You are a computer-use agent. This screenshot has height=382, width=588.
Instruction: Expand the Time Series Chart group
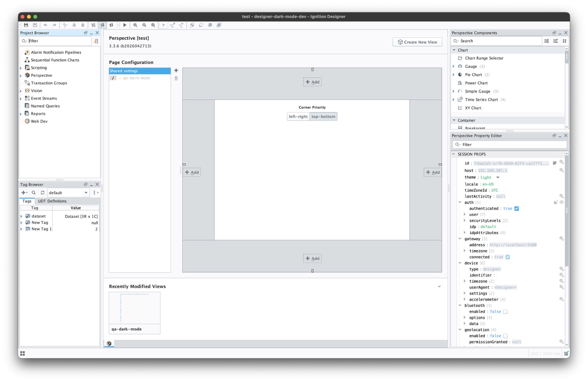click(x=454, y=99)
